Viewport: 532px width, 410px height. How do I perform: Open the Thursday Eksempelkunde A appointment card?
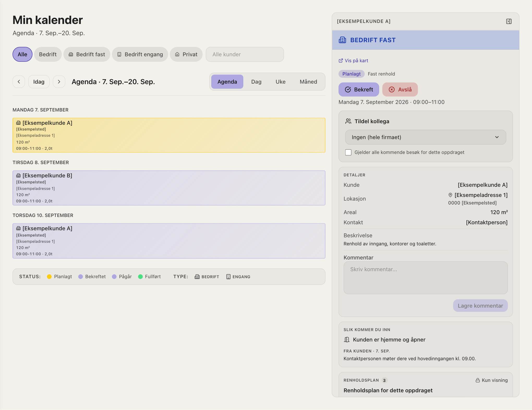(169, 241)
